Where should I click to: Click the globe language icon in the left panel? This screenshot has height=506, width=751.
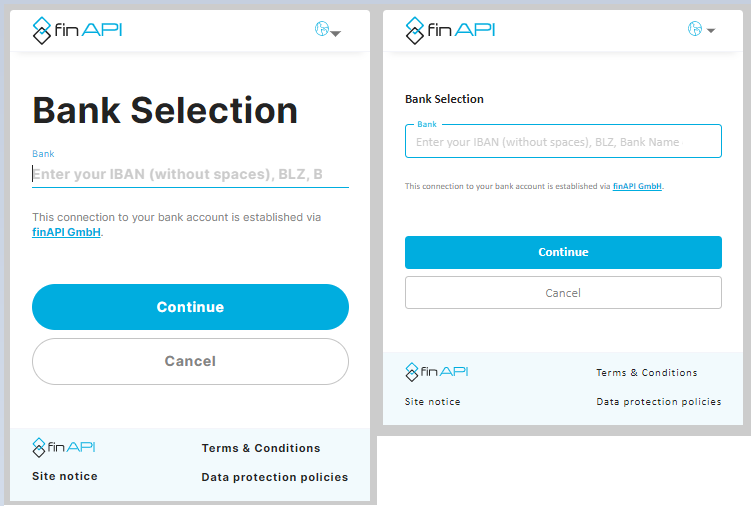322,30
